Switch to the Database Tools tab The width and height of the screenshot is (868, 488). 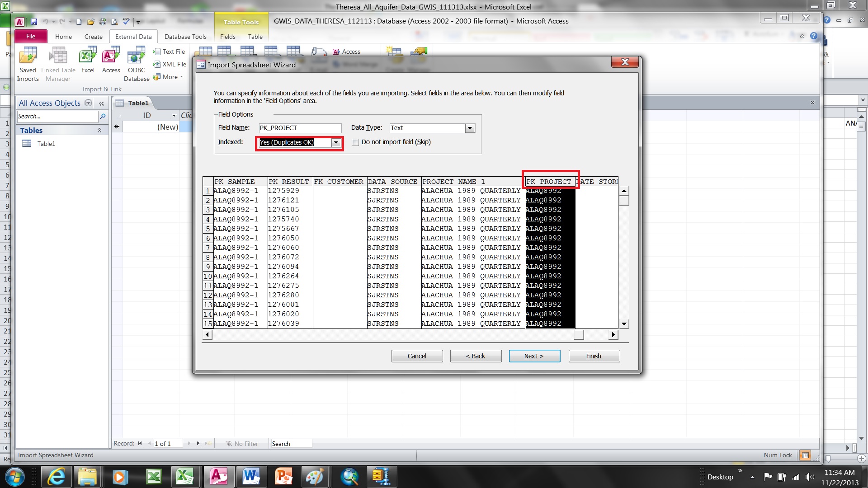(185, 37)
